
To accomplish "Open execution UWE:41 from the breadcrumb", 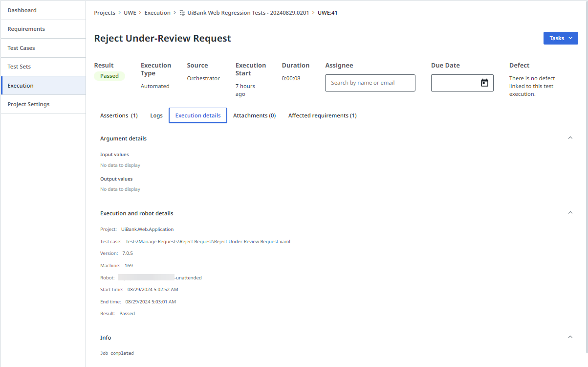I will pos(327,12).
